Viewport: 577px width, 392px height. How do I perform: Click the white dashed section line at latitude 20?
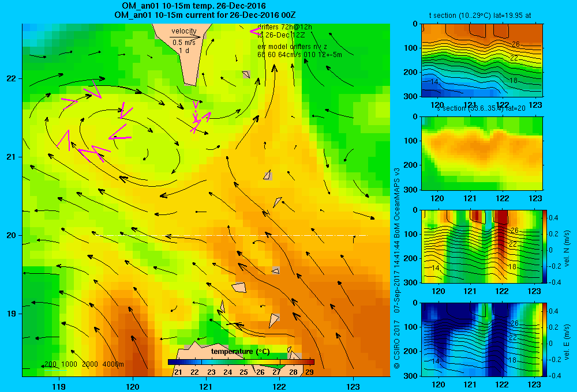[x=231, y=235]
